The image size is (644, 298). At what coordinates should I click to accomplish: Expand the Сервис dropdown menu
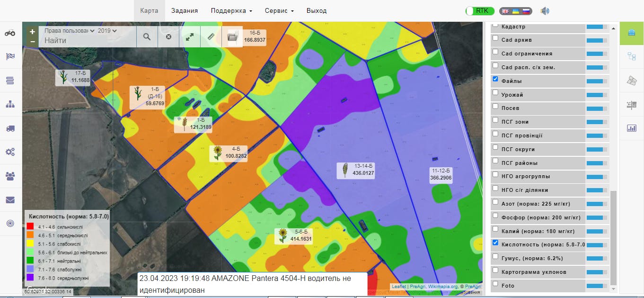[x=279, y=11]
